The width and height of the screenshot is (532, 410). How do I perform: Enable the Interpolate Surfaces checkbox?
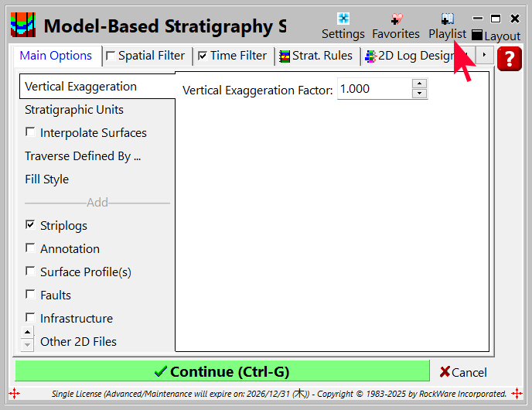pos(30,132)
